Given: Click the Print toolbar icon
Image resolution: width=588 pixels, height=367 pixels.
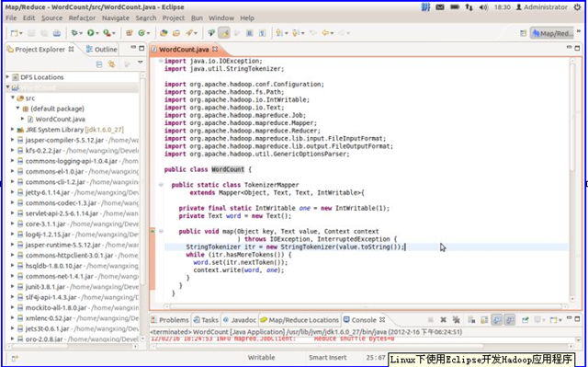Looking at the screenshot, I should pos(57,33).
